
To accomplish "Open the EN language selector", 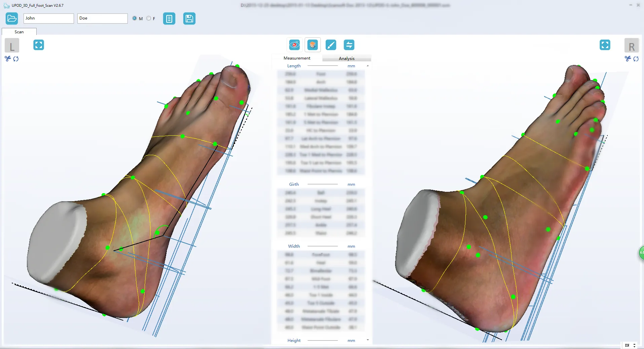I will (x=629, y=345).
